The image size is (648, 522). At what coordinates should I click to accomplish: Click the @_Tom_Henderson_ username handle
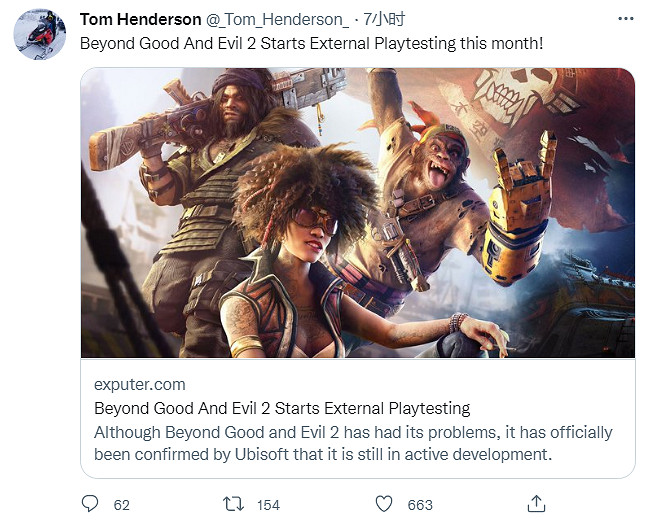[273, 20]
